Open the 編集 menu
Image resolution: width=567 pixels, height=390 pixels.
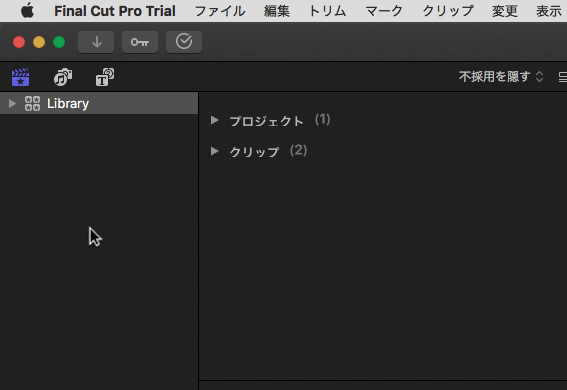pyautogui.click(x=277, y=11)
